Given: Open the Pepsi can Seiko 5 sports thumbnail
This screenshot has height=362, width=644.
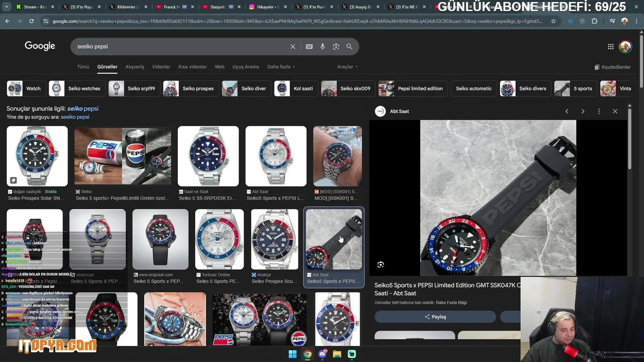Looking at the screenshot, I should point(122,156).
